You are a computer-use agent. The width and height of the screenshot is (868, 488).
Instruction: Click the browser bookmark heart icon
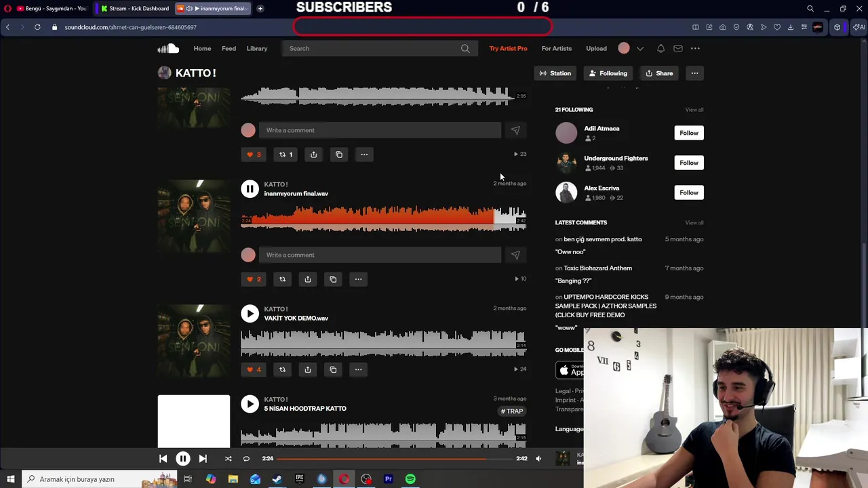(777, 27)
